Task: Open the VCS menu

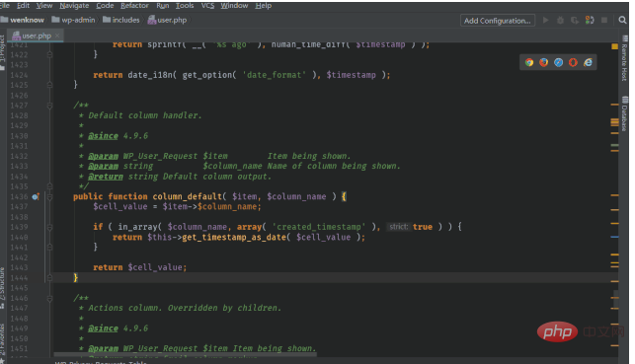Action: [x=207, y=6]
